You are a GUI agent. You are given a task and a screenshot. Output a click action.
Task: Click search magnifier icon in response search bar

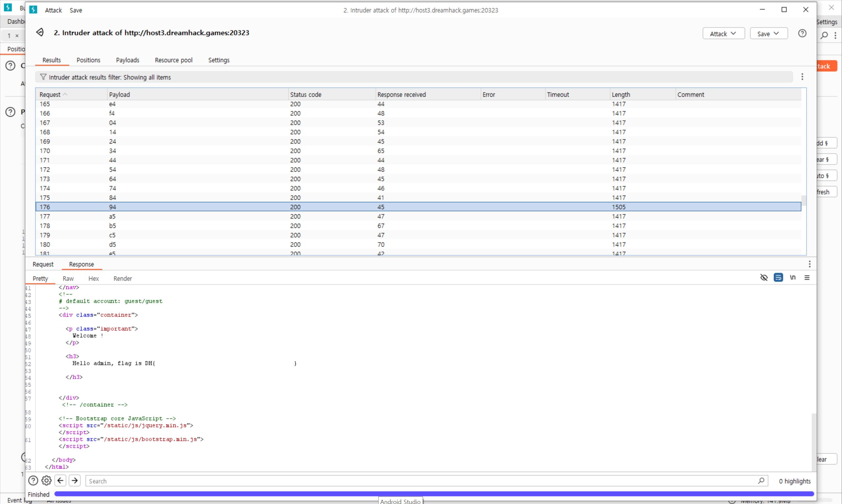pyautogui.click(x=761, y=481)
